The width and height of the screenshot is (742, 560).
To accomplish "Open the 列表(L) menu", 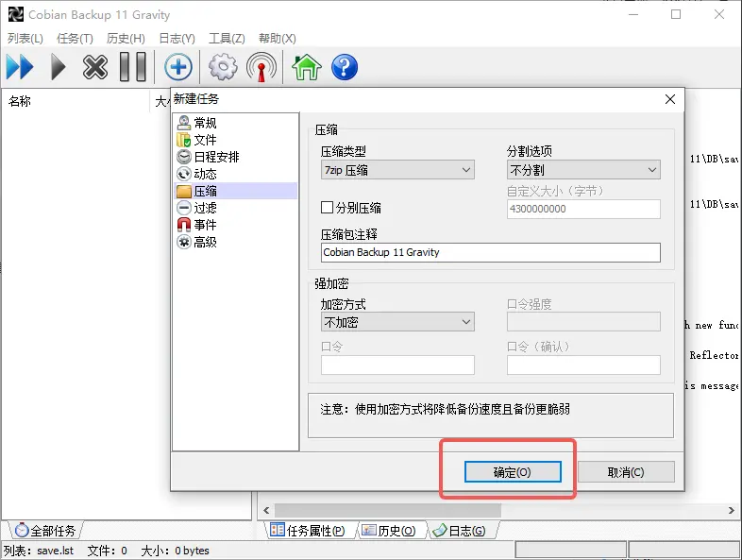I will 25,39.
